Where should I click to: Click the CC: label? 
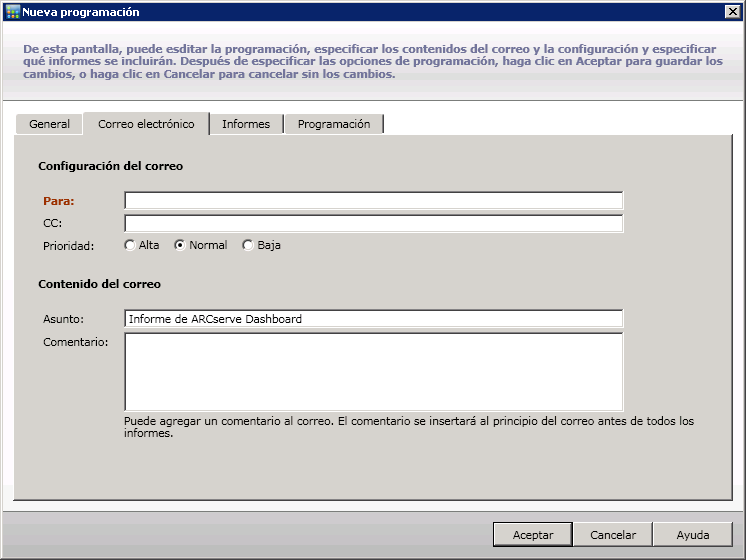tap(52, 223)
